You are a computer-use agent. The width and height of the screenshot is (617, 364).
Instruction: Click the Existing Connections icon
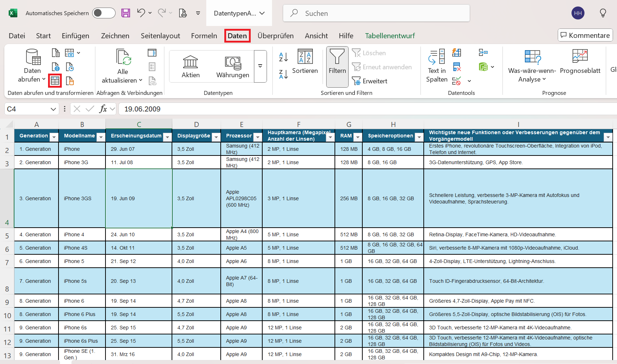click(x=70, y=81)
